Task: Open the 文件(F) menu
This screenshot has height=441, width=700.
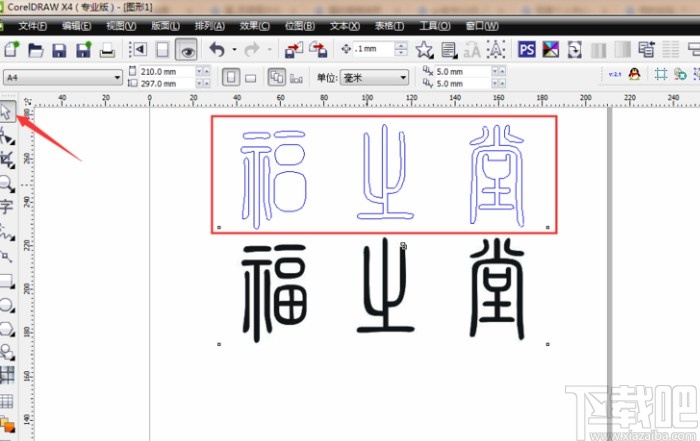Action: [32, 26]
